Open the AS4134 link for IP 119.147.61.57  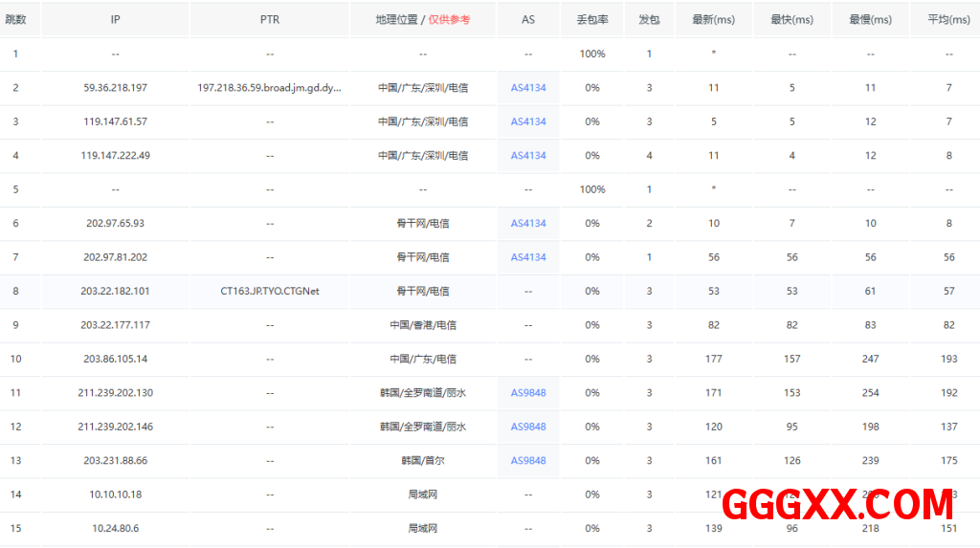527,121
